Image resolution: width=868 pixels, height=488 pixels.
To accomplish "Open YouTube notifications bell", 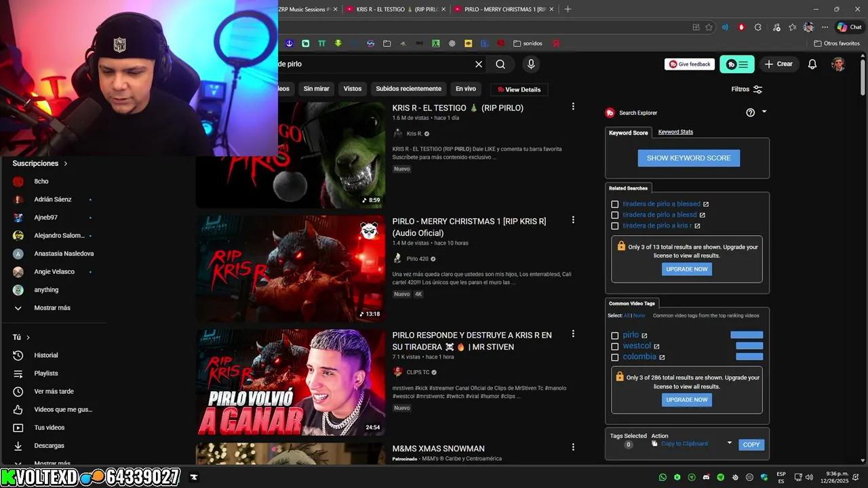I will click(x=812, y=64).
